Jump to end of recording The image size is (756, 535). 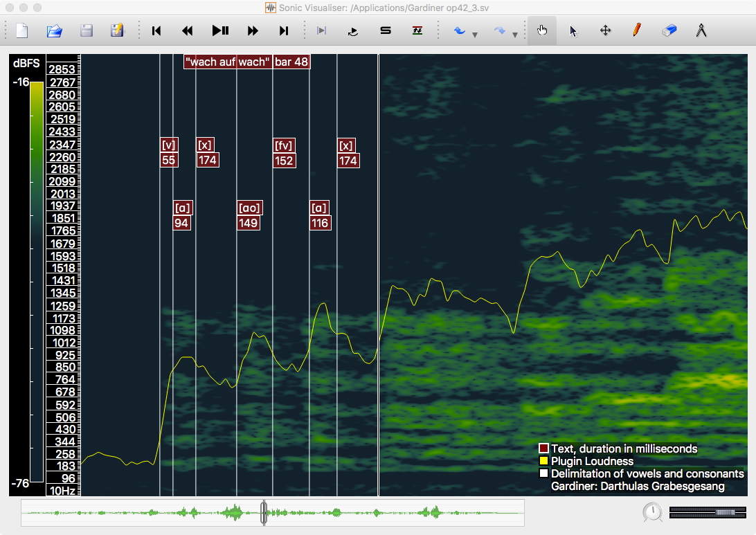(x=284, y=31)
